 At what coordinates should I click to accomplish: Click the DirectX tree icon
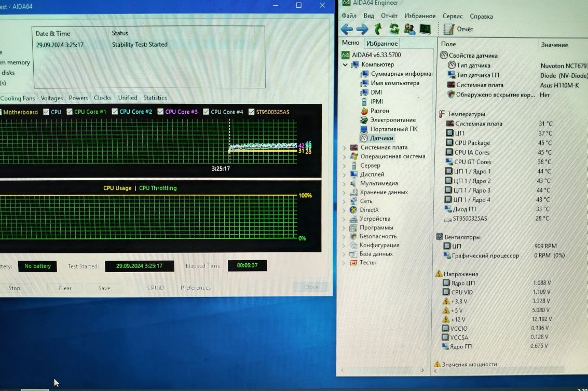click(x=353, y=210)
